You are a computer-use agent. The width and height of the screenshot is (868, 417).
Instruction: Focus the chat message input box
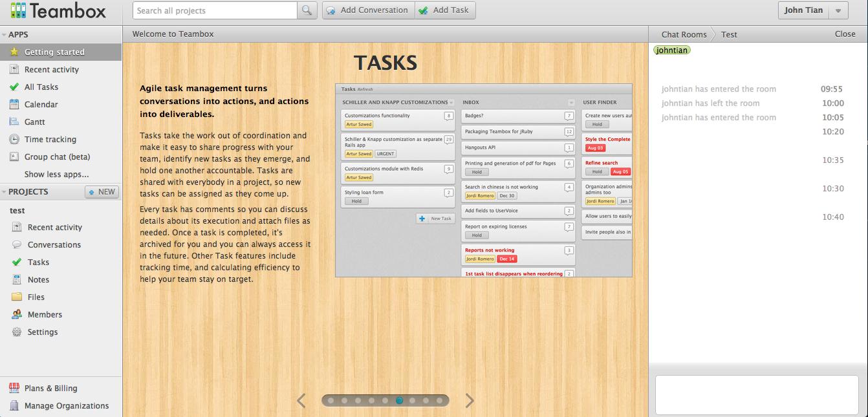coord(757,394)
